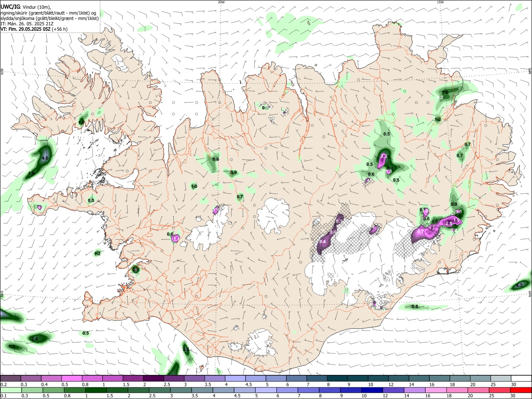Select the 'rigning/skúrir' description line
532x399 pixels.
point(48,13)
